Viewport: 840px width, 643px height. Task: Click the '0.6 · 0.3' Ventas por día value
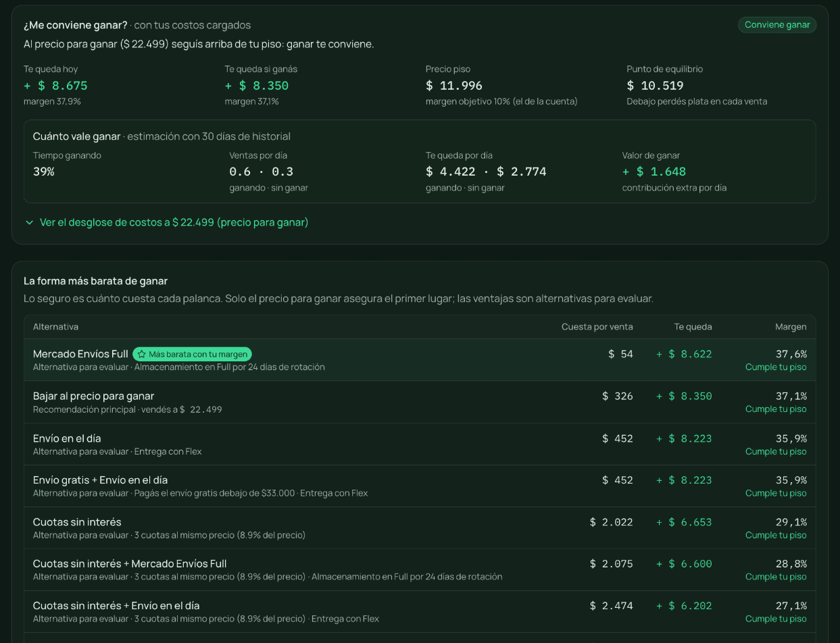[262, 172]
